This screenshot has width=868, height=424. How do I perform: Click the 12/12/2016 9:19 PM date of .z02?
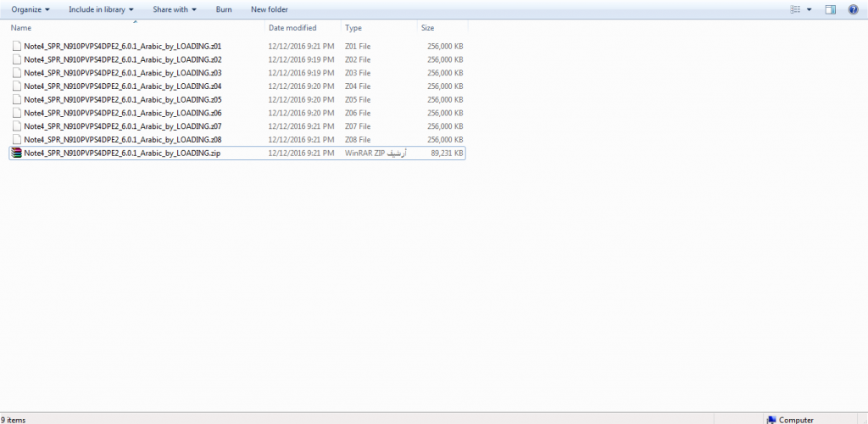click(301, 59)
